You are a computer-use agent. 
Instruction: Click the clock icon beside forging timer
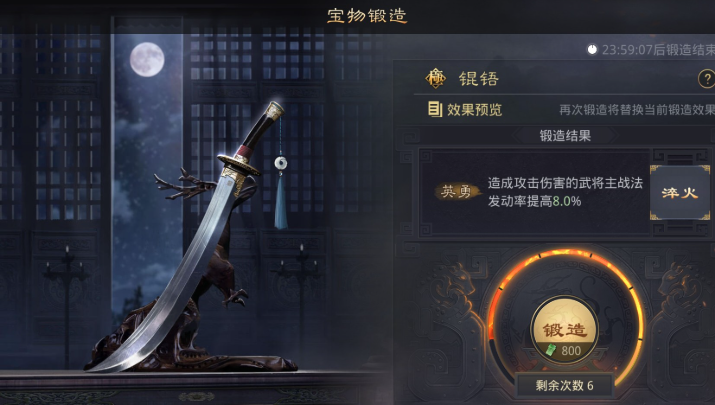(592, 49)
